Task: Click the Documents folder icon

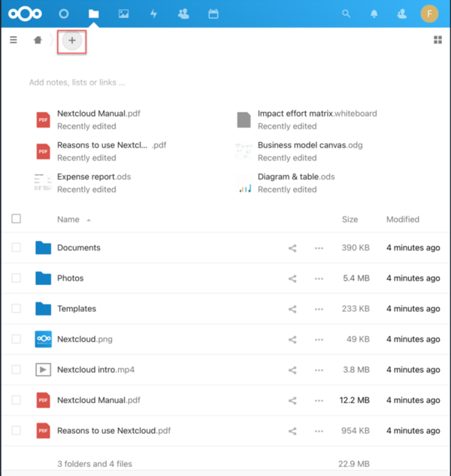Action: 43,247
